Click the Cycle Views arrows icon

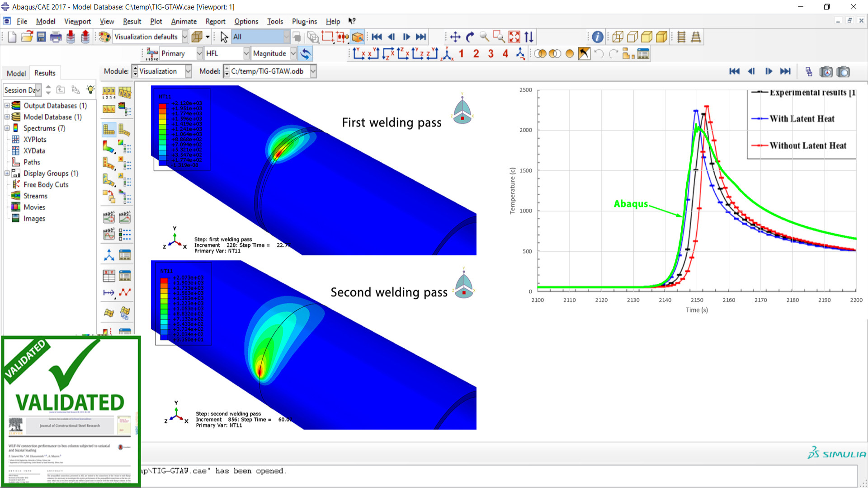(529, 37)
